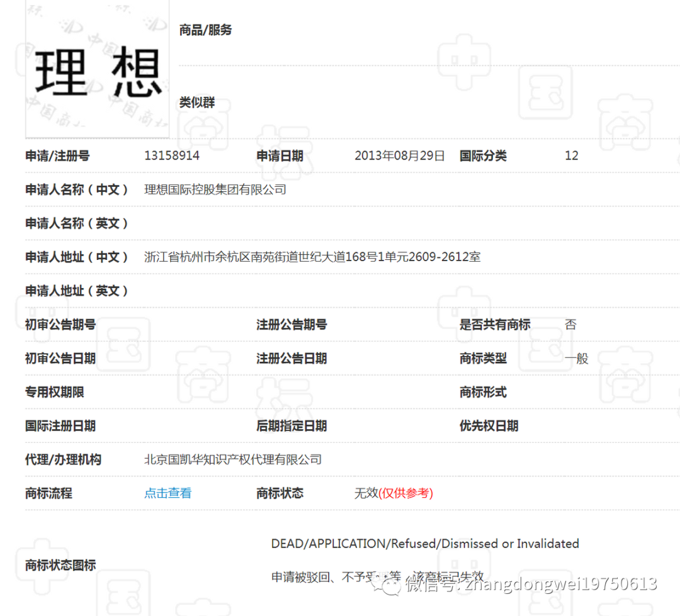The height and width of the screenshot is (616, 680).
Task: Select application date 2013年08月29日
Action: [x=400, y=155]
